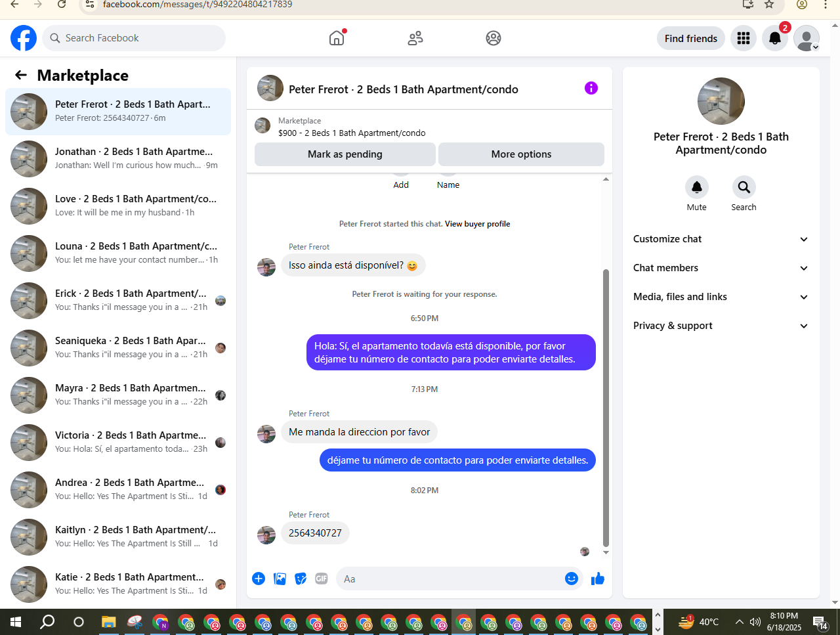Click the Peter Frerot chat header title
This screenshot has height=635, width=840.
(404, 89)
